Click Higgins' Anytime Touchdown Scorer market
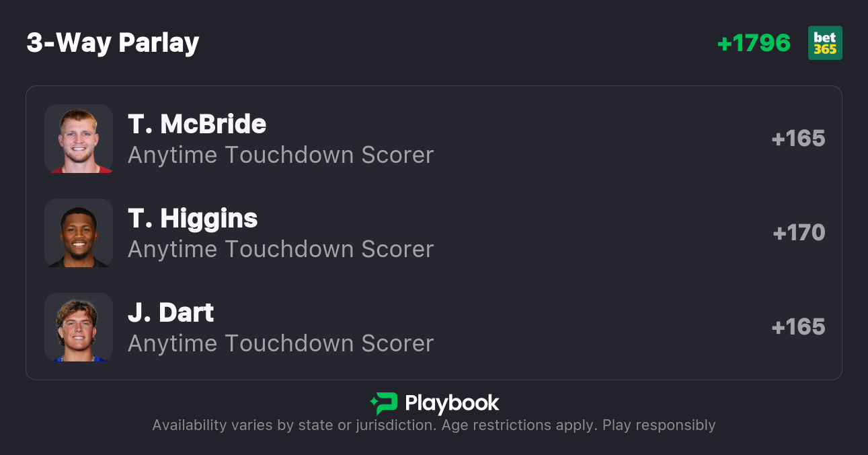The image size is (868, 455). click(x=280, y=249)
